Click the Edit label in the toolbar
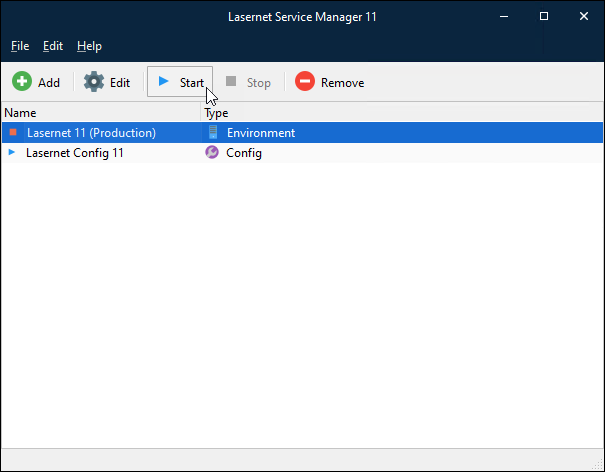 120,83
